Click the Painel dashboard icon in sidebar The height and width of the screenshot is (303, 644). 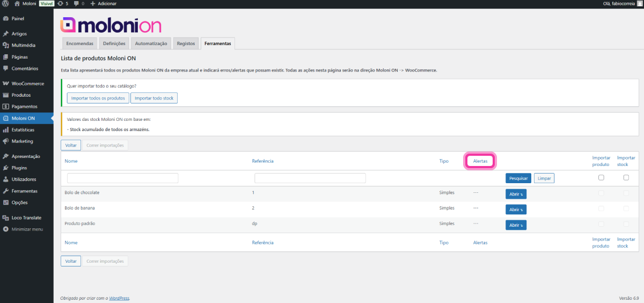(x=6, y=19)
